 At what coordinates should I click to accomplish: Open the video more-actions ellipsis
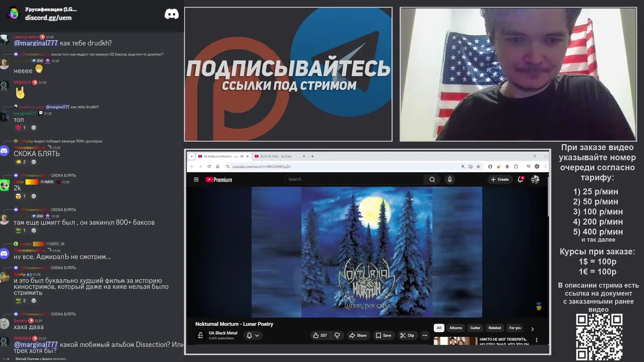tap(425, 335)
